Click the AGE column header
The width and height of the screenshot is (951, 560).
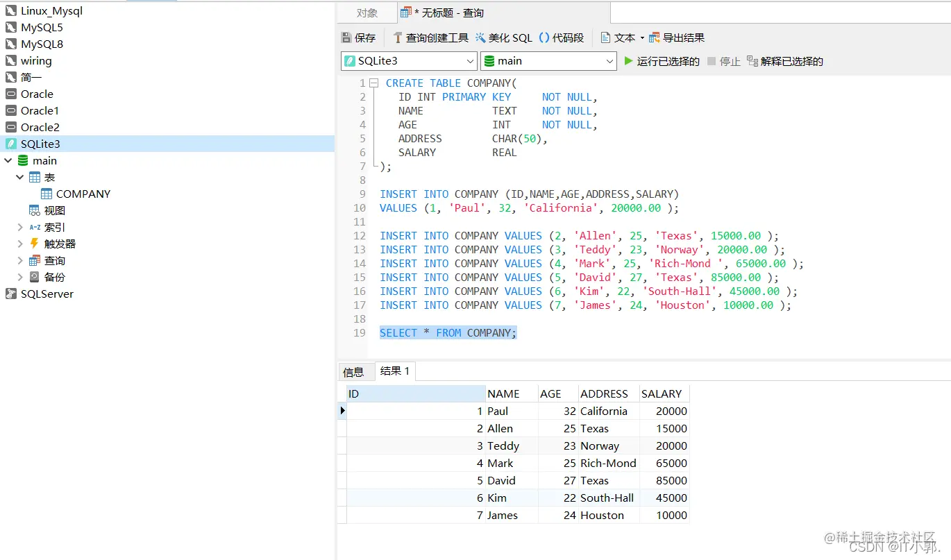pyautogui.click(x=558, y=394)
